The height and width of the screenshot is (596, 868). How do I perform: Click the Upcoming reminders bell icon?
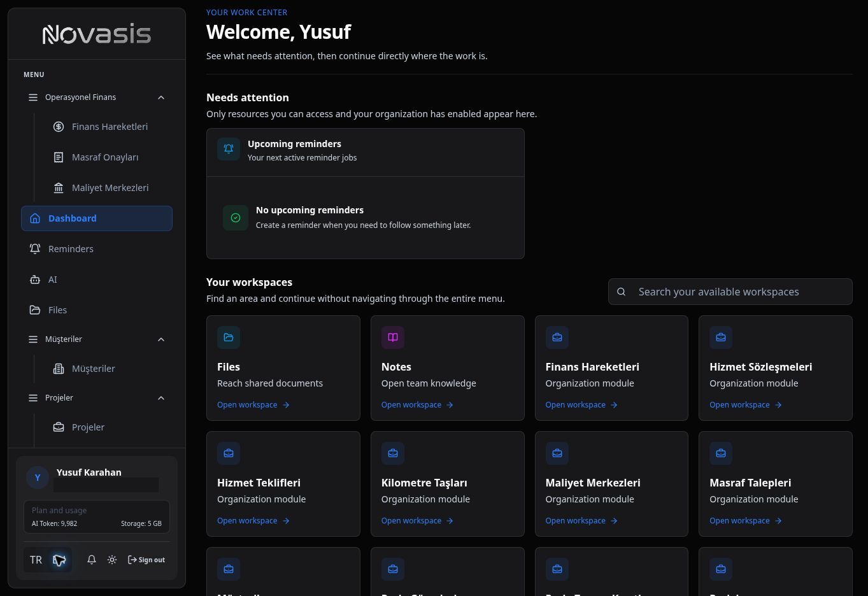[x=229, y=149]
